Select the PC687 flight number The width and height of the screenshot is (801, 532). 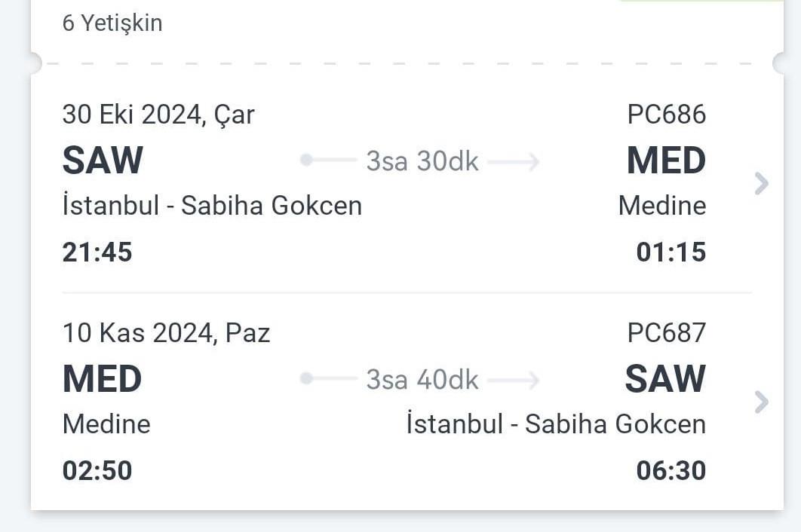click(x=667, y=332)
